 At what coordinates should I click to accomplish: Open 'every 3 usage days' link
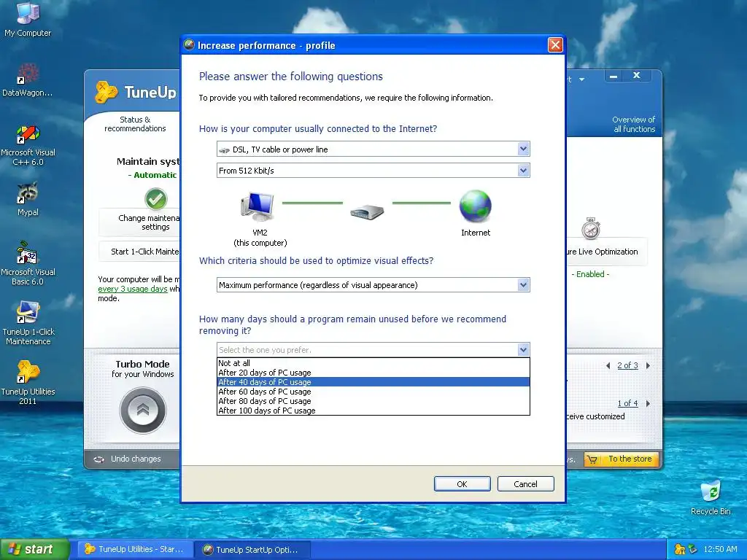coord(133,289)
